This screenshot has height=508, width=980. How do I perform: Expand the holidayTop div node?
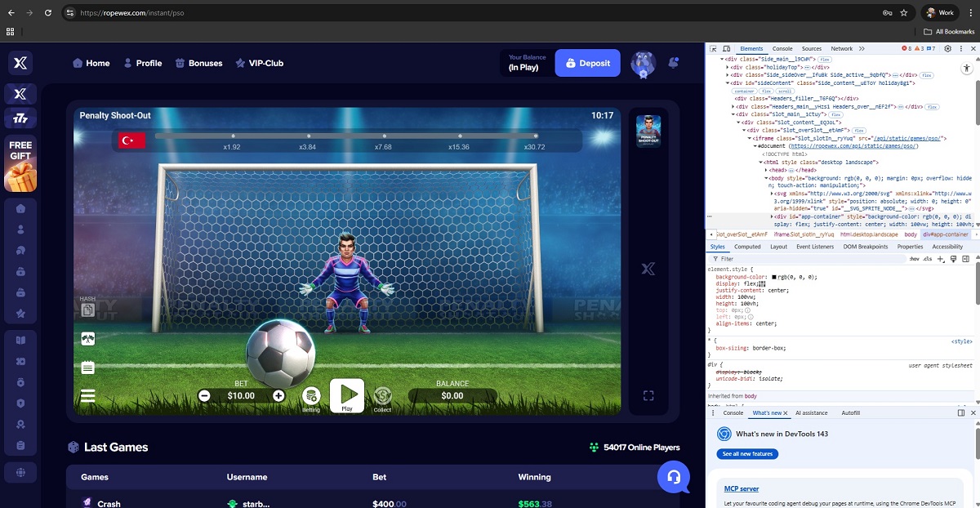pyautogui.click(x=728, y=67)
